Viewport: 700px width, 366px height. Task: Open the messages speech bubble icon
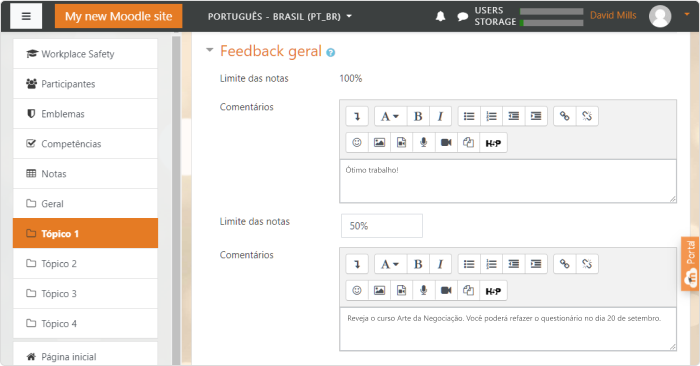462,17
